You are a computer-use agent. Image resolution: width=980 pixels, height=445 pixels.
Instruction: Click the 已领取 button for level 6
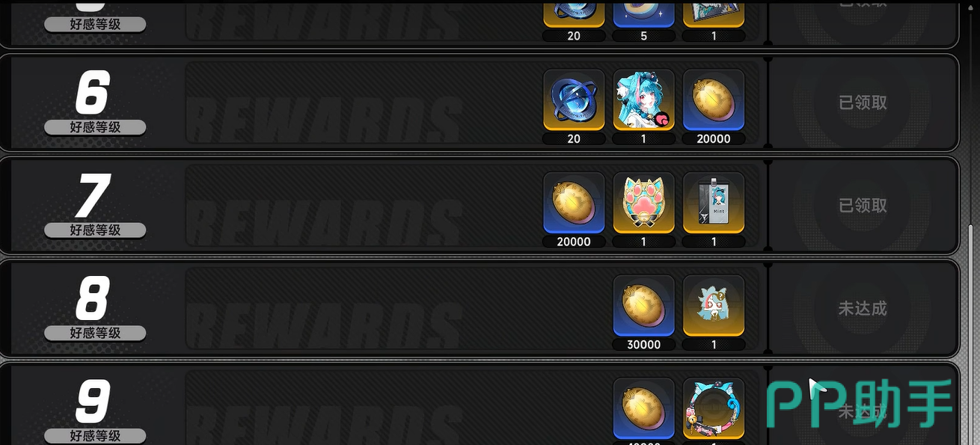coord(863,102)
